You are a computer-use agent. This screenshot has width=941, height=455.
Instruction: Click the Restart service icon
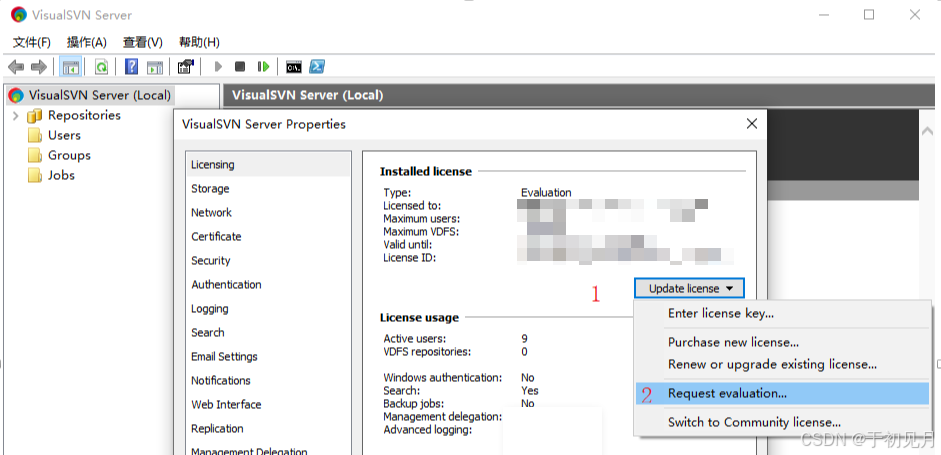[263, 67]
